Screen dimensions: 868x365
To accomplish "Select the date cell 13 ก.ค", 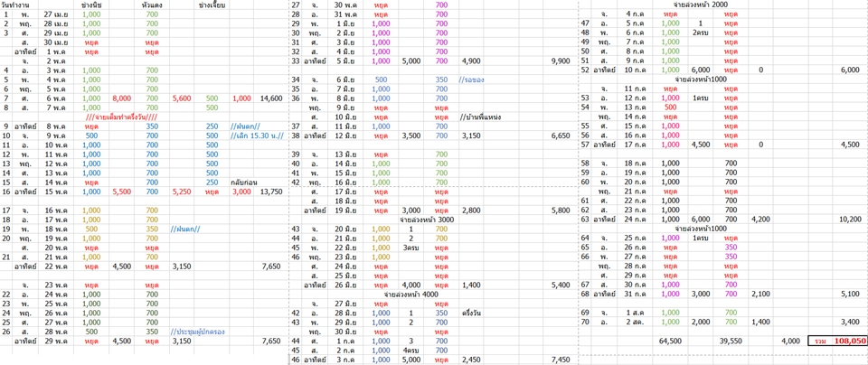I will (x=636, y=108).
